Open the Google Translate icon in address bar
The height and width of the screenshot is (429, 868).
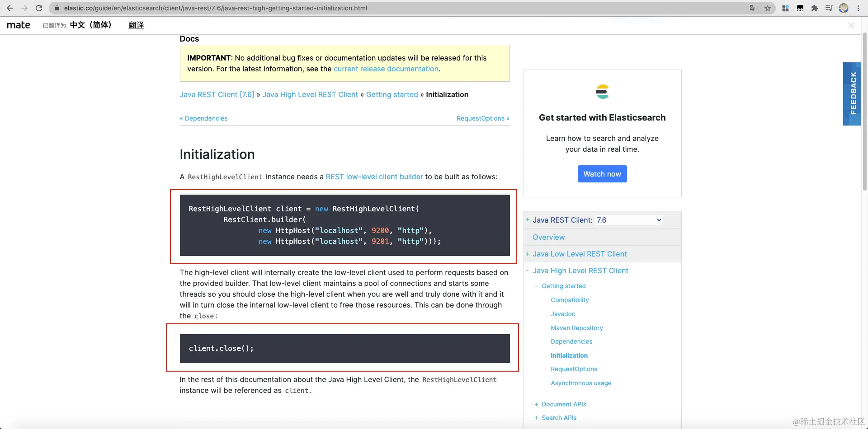tap(753, 8)
